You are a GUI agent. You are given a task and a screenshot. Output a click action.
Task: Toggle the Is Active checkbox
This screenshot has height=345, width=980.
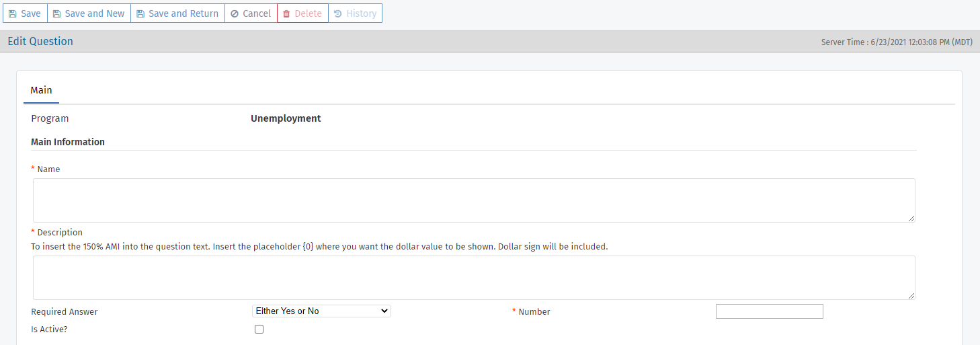(x=259, y=330)
